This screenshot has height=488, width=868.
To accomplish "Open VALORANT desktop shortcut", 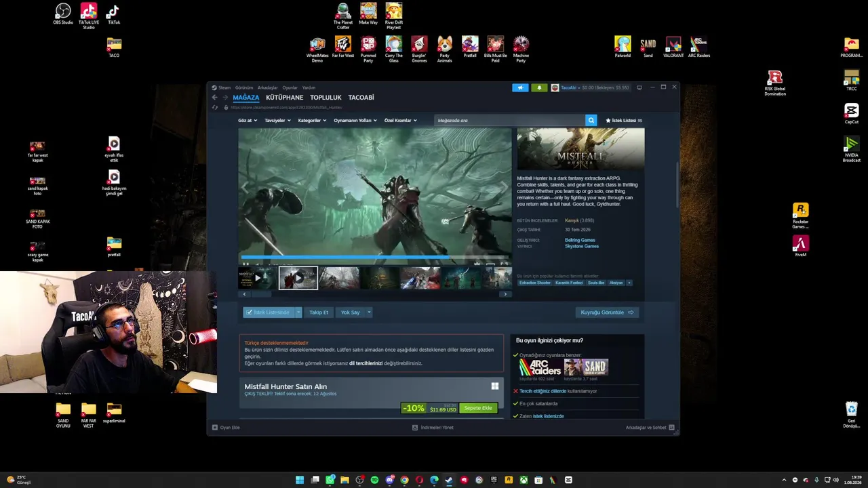I will (673, 47).
